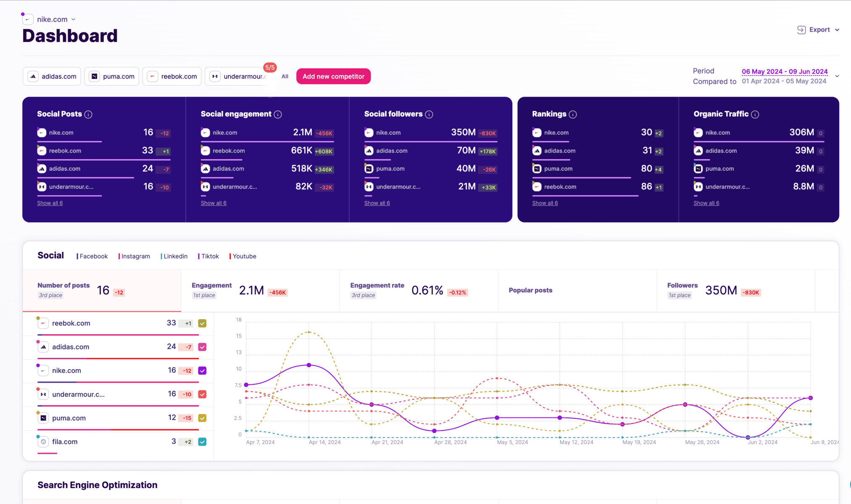Click Add new competitor button
This screenshot has width=851, height=504.
[333, 76]
